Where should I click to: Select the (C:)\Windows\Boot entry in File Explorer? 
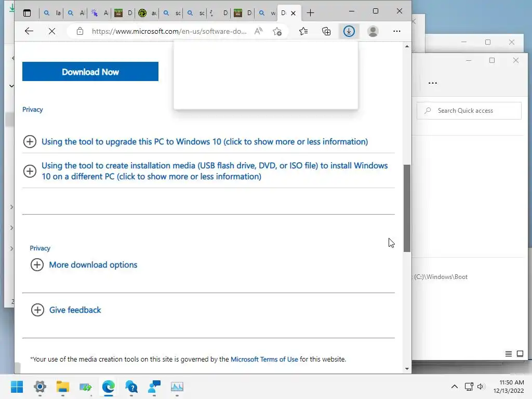tap(441, 277)
